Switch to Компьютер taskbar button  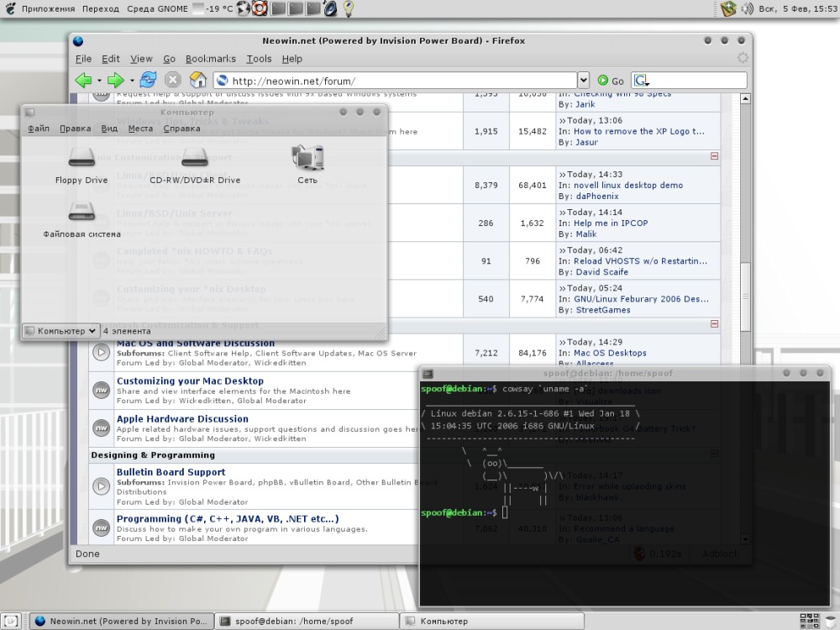[x=491, y=622]
